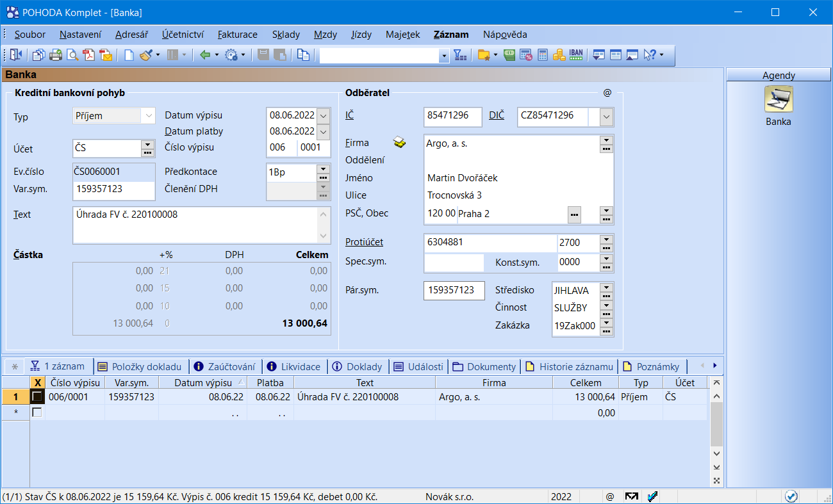Tick the checkbox in the empty new row
The image size is (833, 504).
(x=37, y=413)
